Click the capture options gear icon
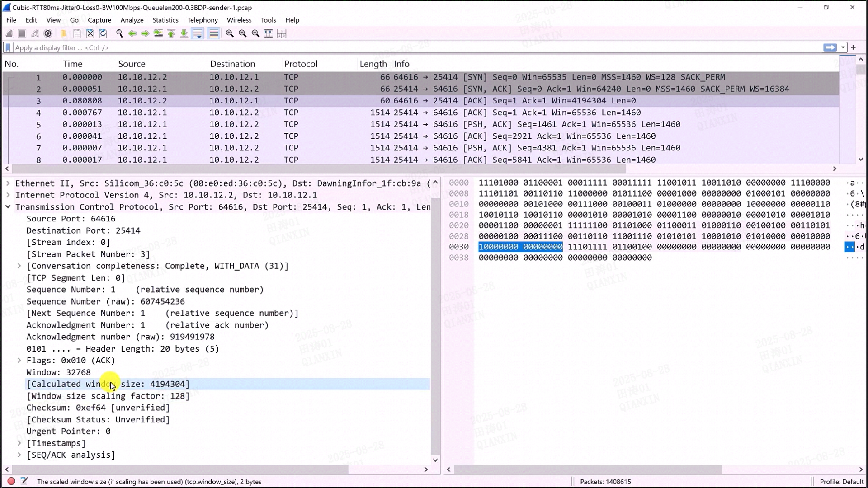Image resolution: width=868 pixels, height=488 pixels. (x=48, y=33)
